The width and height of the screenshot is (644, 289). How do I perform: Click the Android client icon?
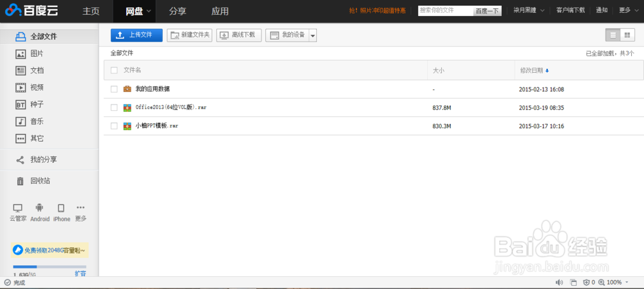tap(39, 208)
